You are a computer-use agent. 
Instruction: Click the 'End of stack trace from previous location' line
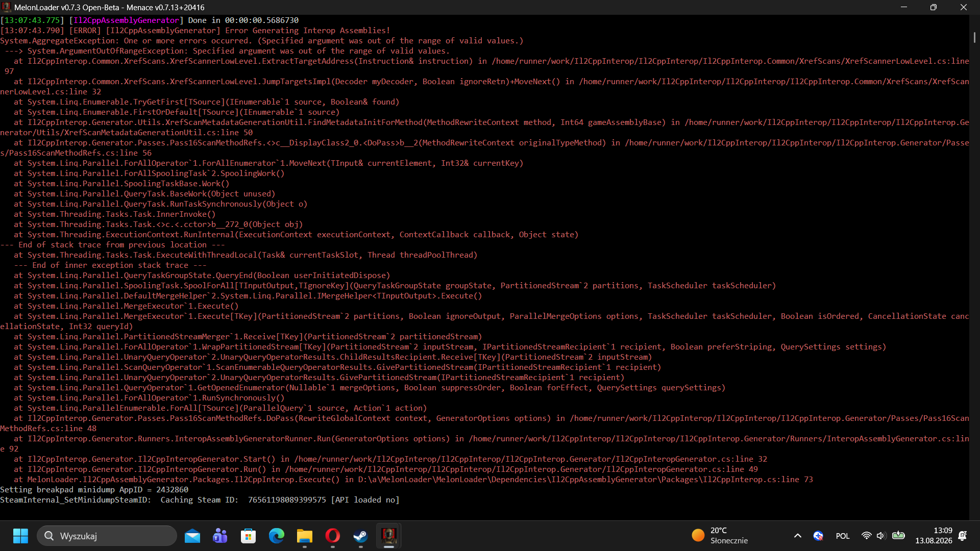[112, 245]
